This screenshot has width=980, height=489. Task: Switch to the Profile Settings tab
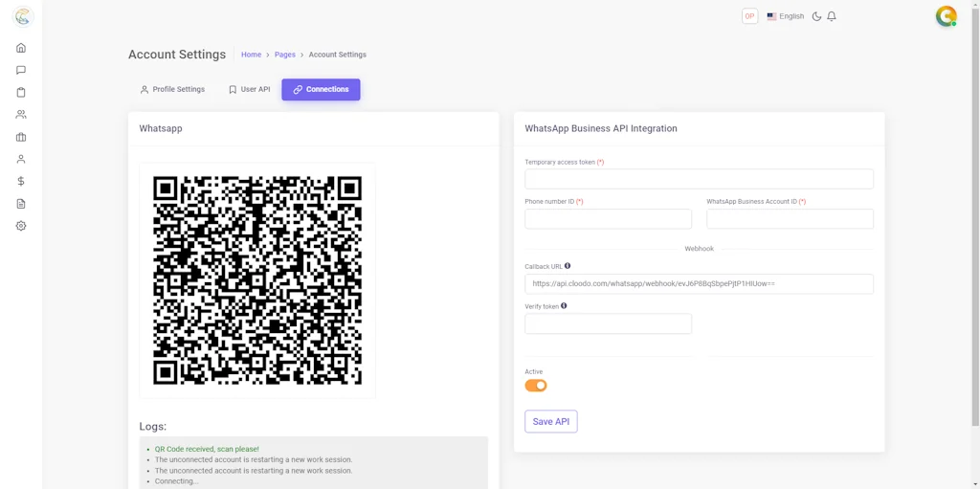click(x=172, y=90)
